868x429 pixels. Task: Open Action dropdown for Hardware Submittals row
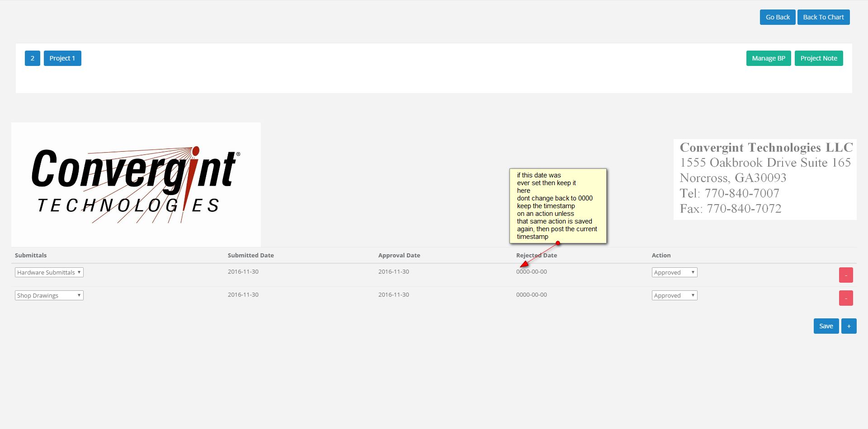(675, 272)
